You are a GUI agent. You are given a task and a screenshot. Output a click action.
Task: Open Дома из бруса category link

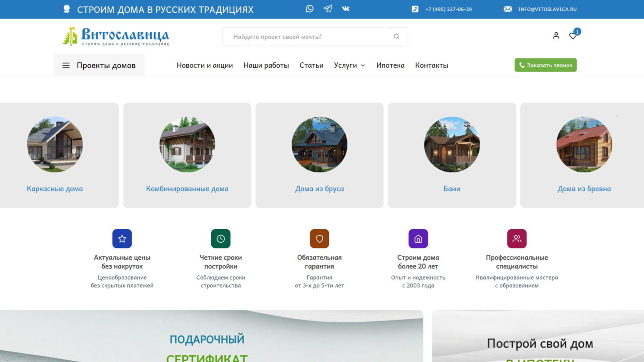319,189
